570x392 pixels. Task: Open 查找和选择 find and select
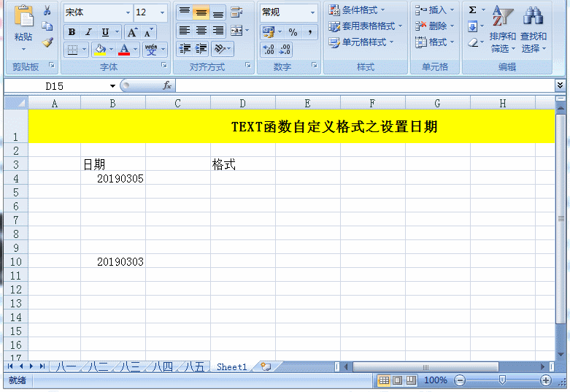pos(534,29)
